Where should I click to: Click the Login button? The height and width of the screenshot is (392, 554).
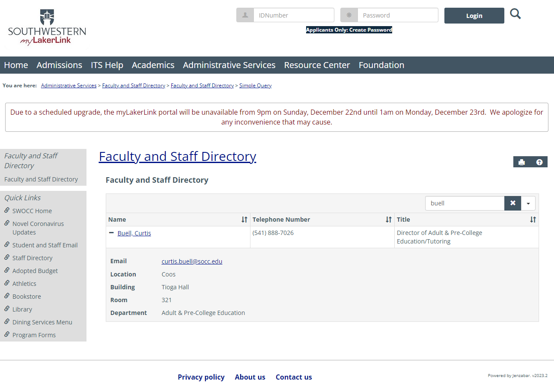(x=474, y=16)
